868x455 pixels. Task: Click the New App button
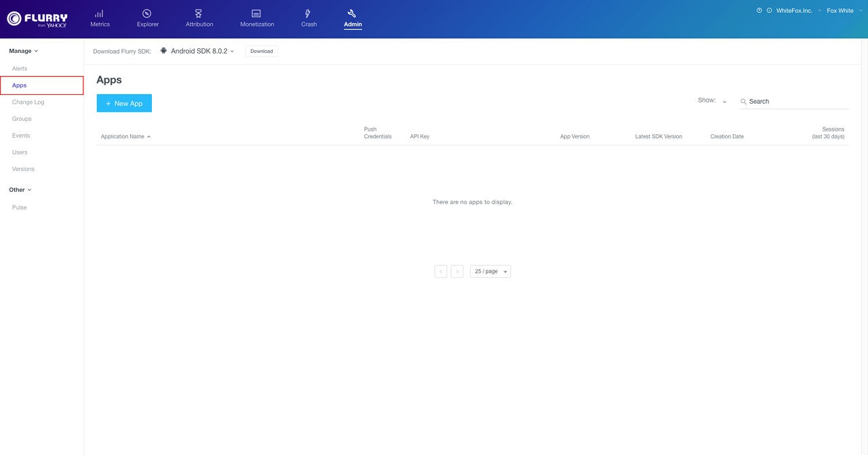[124, 103]
